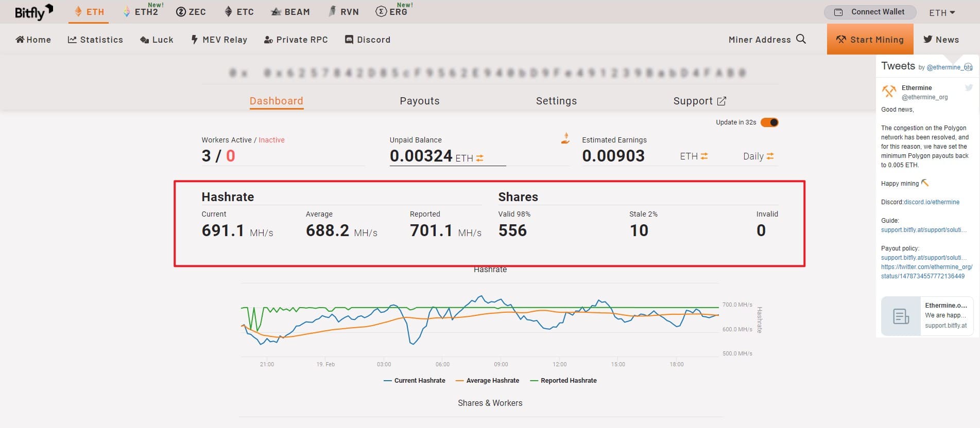This screenshot has height=428, width=980.
Task: Click the Ethermine account name in tweet
Action: (917, 88)
